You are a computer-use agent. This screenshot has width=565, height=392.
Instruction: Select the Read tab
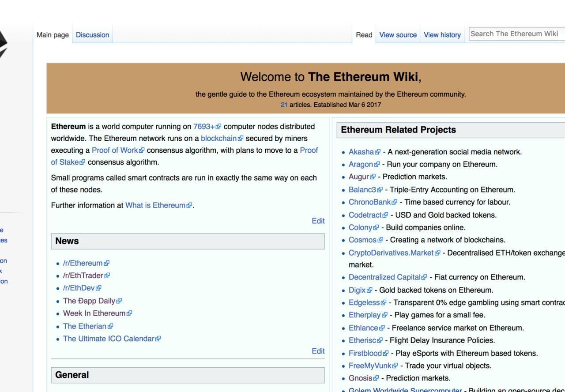tap(364, 35)
